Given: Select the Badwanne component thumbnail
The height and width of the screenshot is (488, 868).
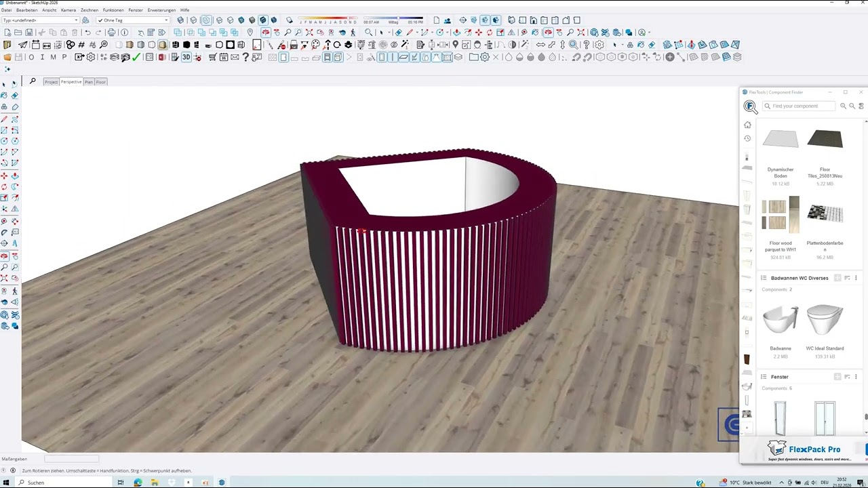Looking at the screenshot, I should pos(781,320).
